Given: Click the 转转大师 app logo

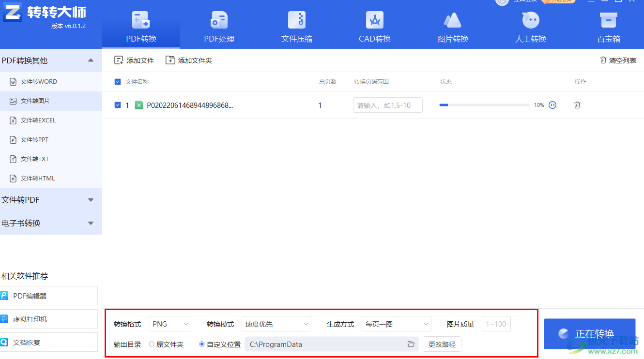Looking at the screenshot, I should tap(13, 12).
